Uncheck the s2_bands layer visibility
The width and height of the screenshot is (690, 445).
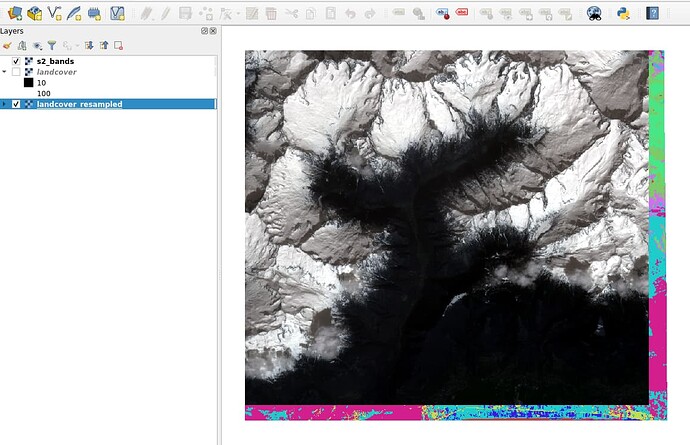(x=16, y=62)
